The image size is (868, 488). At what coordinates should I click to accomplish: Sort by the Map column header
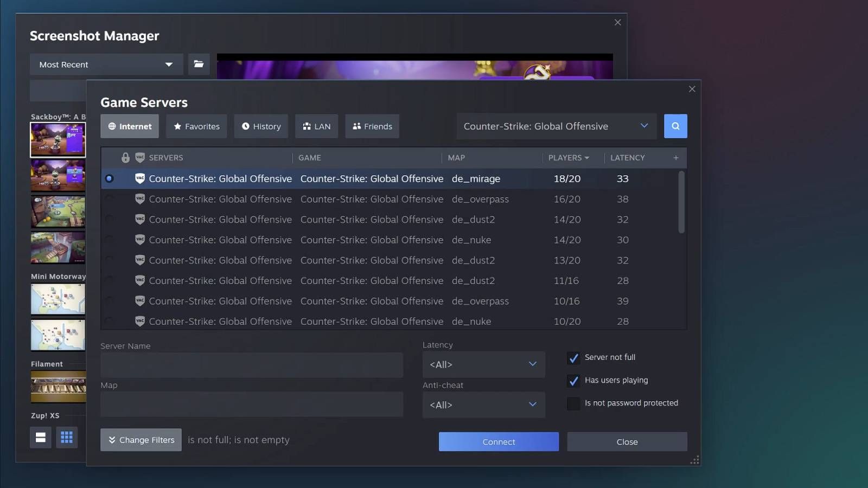click(456, 158)
